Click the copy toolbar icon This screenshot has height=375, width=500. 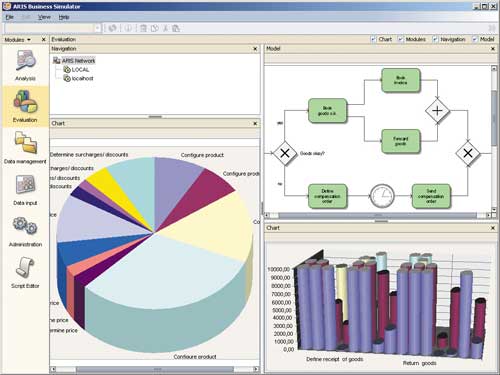[154, 28]
